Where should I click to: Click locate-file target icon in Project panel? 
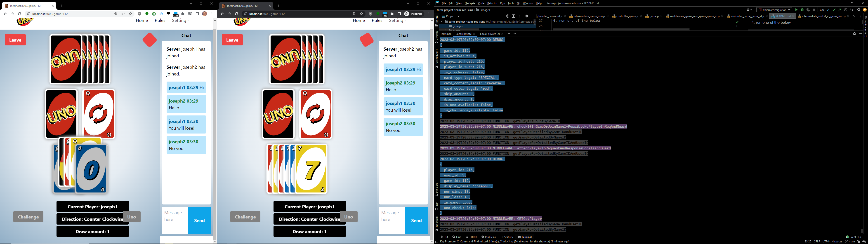507,16
